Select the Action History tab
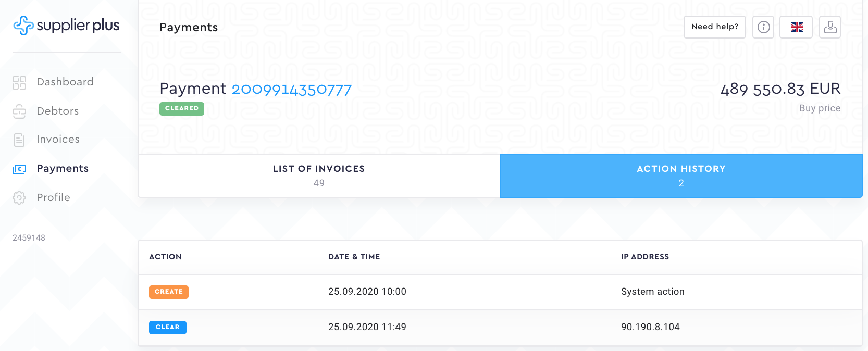Screen dimensions: 868x351 point(681,176)
